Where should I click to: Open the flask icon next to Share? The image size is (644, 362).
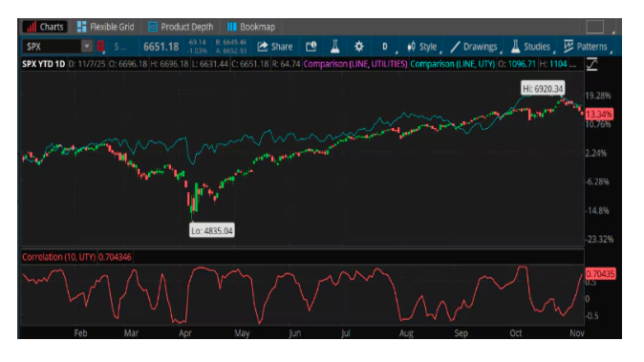[335, 47]
